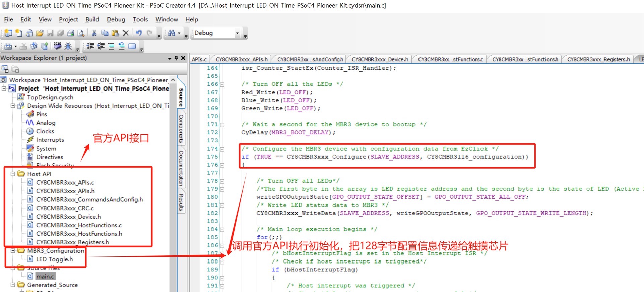Click the Cut scissors icon
The height and width of the screenshot is (292, 644).
tap(94, 33)
